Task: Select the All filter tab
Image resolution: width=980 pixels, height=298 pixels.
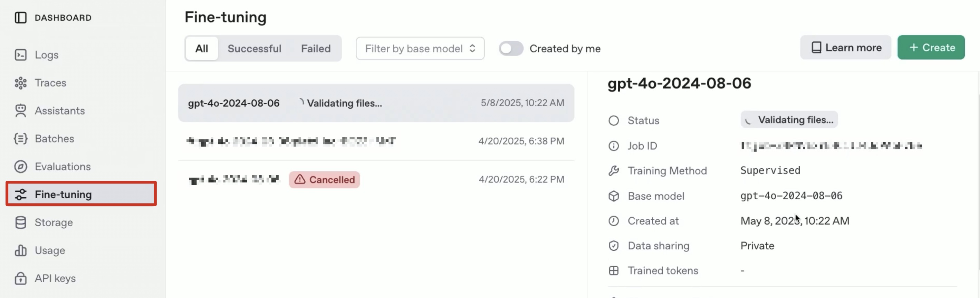Action: click(x=202, y=48)
